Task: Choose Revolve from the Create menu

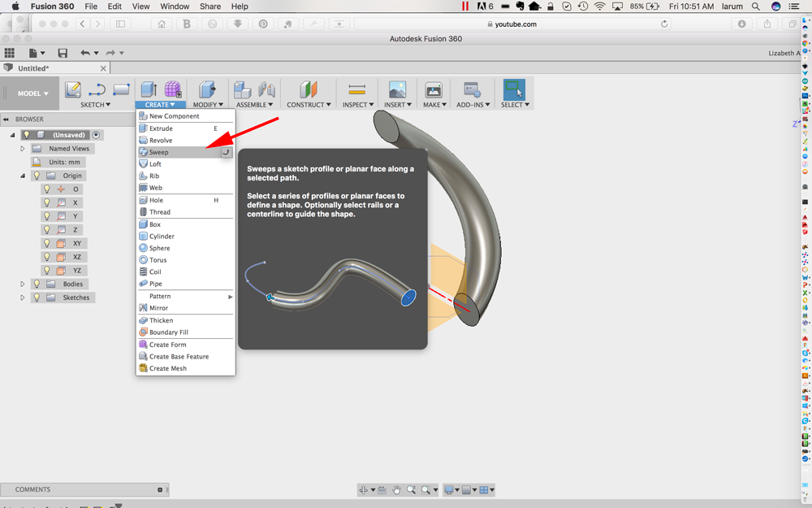Action: click(x=185, y=141)
